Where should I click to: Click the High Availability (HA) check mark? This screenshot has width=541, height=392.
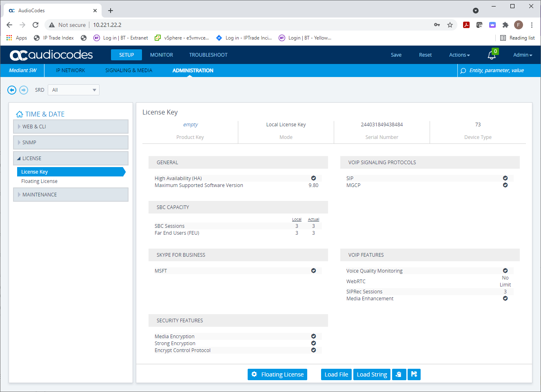313,178
